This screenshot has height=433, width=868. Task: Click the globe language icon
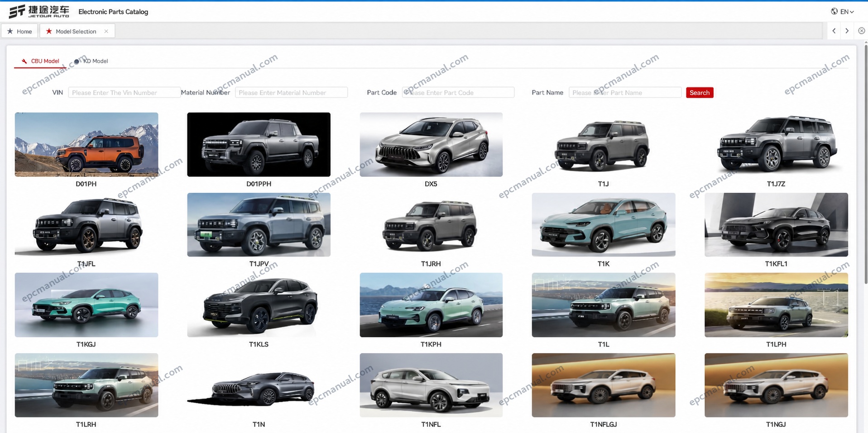(x=834, y=11)
